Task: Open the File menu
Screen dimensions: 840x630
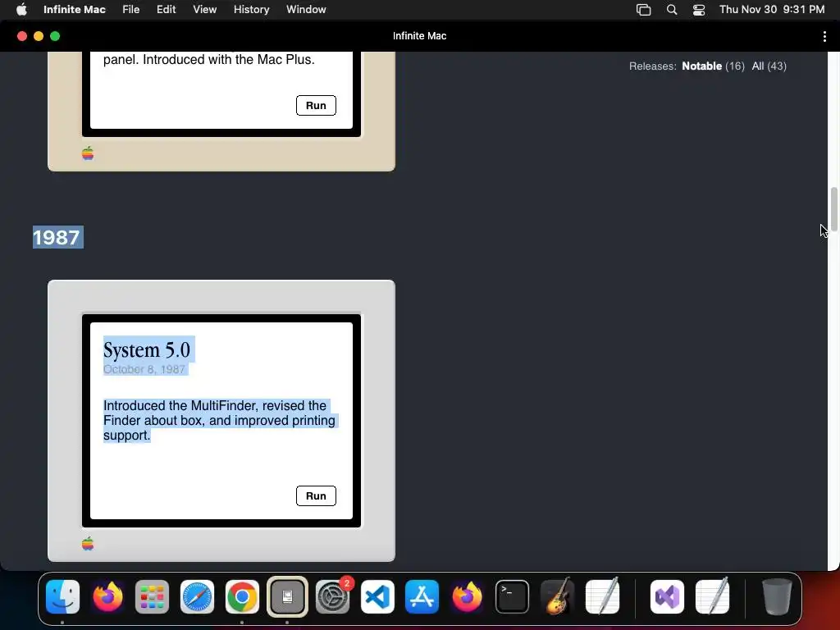Action: (x=130, y=9)
